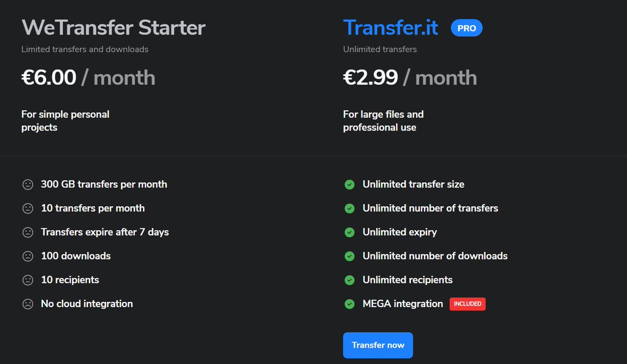
Task: Click face icon beside Transfers expire after 7 days
Action: coord(28,232)
